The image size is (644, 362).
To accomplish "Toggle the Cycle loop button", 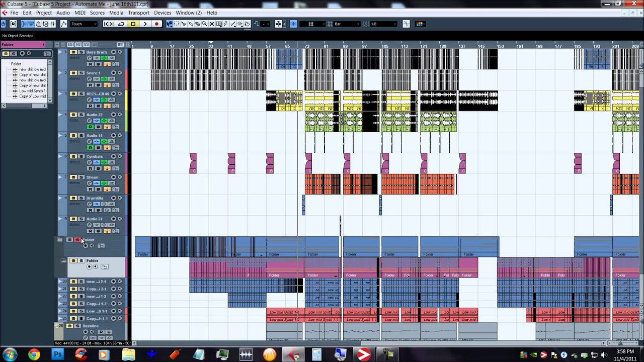I will pyautogui.click(x=121, y=24).
